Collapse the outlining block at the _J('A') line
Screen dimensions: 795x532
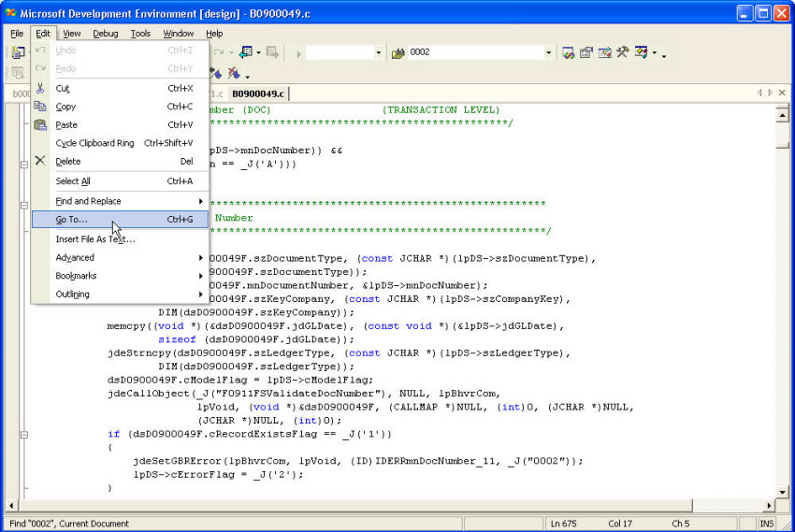click(x=23, y=165)
